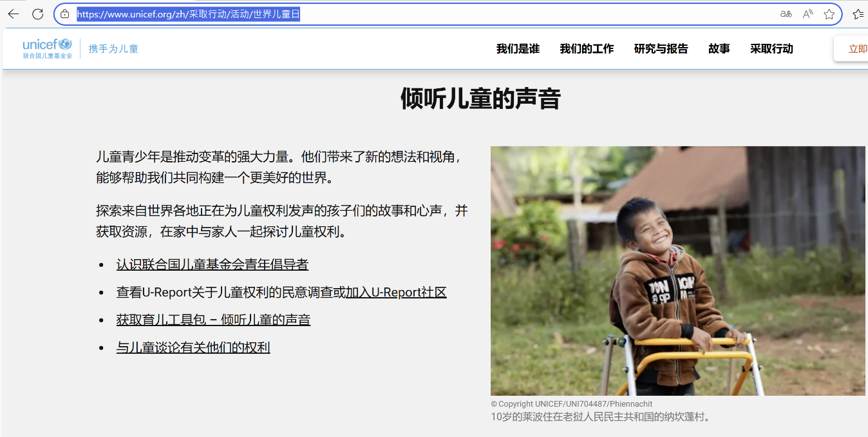Visit the 与儿童谈论有关他们的权利 link
Screen dimensions: 868x437
point(193,348)
